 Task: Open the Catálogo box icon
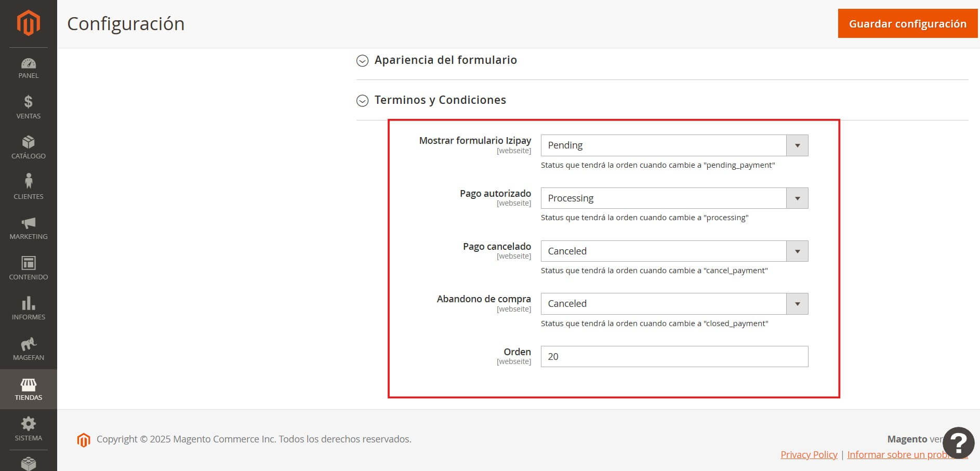(28, 142)
